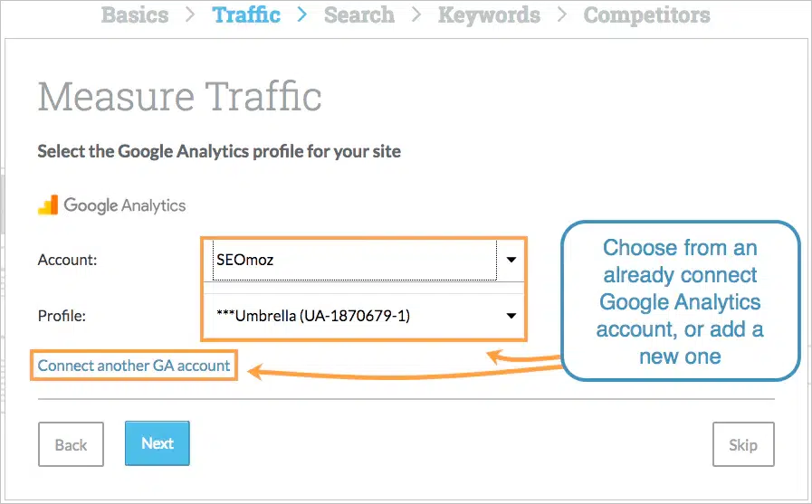Click the chevron between Basics and Traffic
812x504 pixels.
pyautogui.click(x=190, y=15)
